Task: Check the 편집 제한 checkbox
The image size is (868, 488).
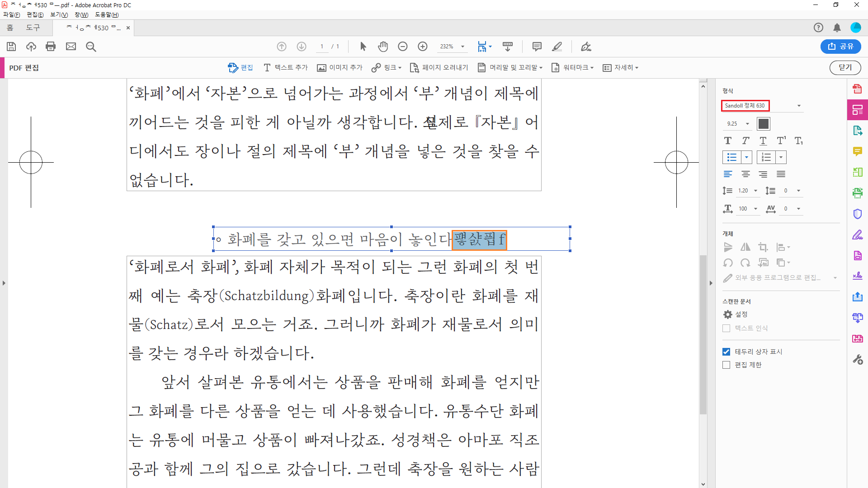Action: pyautogui.click(x=726, y=365)
